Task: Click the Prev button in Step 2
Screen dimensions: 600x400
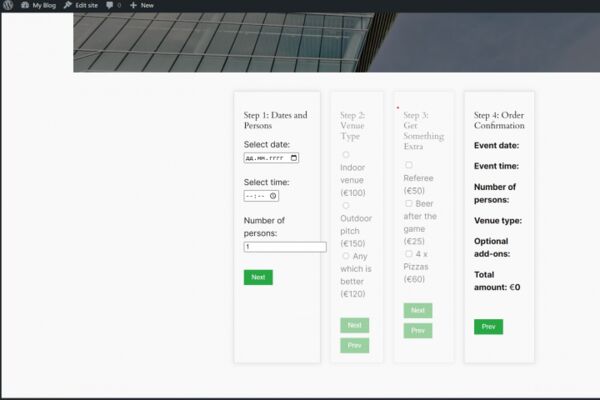Action: (x=355, y=346)
